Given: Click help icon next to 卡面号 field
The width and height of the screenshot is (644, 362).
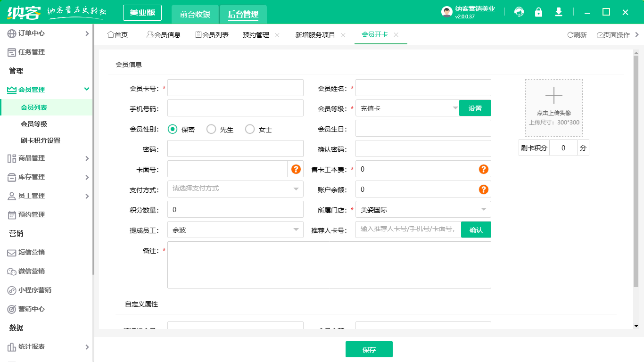Looking at the screenshot, I should tap(296, 169).
